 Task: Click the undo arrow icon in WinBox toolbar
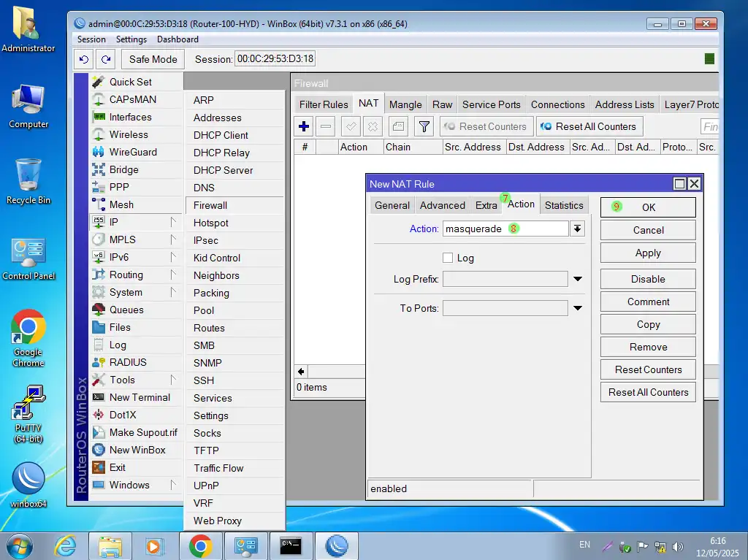(84, 59)
